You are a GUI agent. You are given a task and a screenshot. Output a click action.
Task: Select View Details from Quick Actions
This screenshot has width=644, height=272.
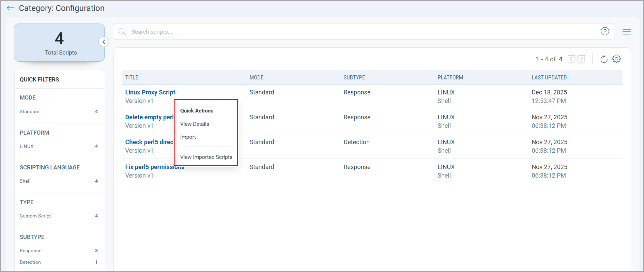[195, 124]
